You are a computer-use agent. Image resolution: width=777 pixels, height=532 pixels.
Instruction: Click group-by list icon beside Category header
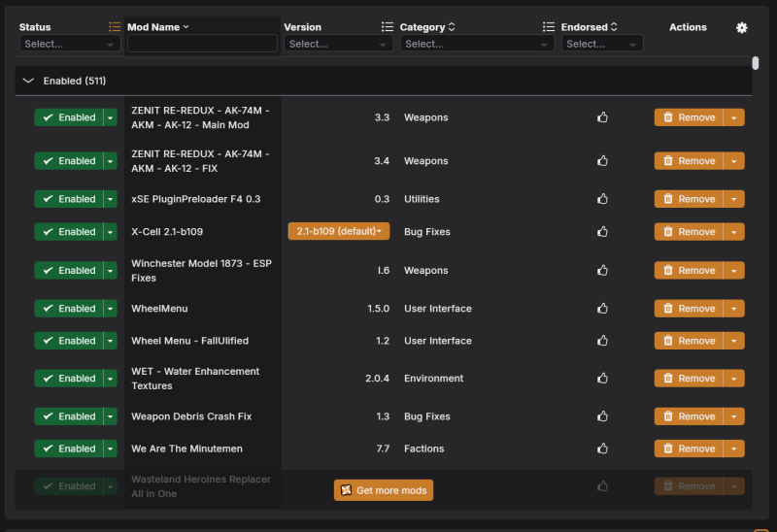coord(548,27)
